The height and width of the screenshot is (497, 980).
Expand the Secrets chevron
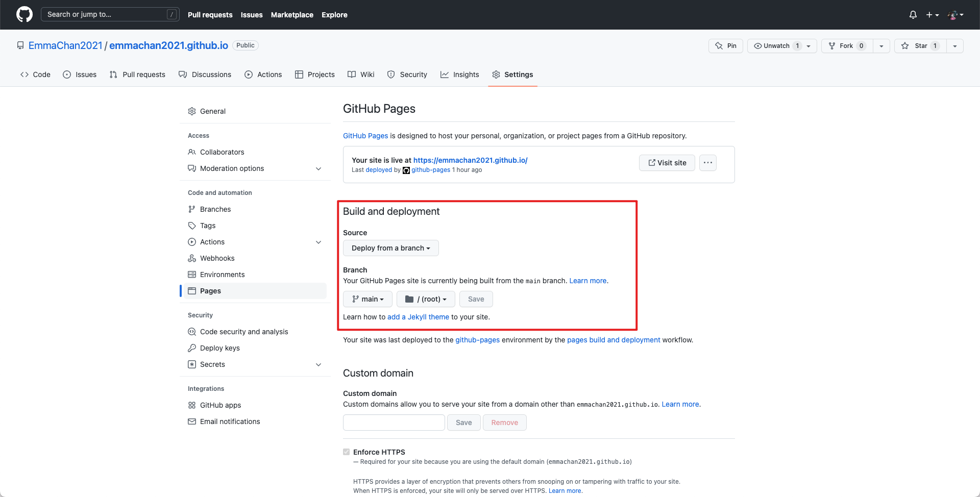pos(318,364)
